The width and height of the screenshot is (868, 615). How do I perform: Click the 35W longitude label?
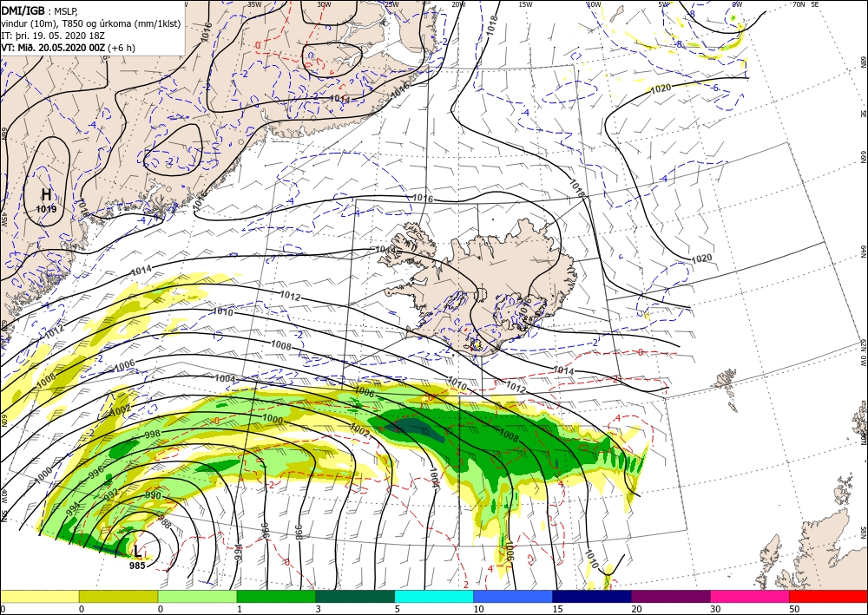254,3
